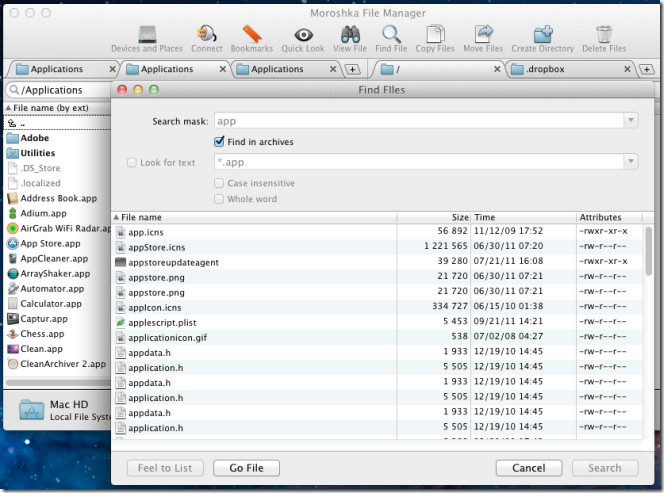Launch Find File with the magnifier icon
Screen dimensions: 664x493
pyautogui.click(x=391, y=35)
